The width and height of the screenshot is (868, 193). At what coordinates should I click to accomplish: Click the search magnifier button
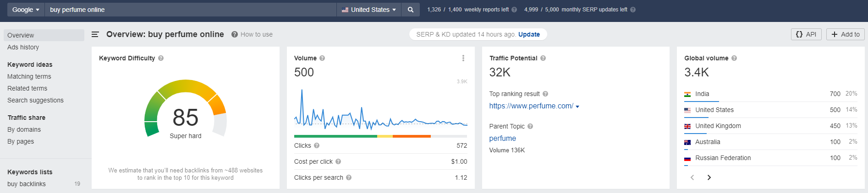pyautogui.click(x=410, y=10)
